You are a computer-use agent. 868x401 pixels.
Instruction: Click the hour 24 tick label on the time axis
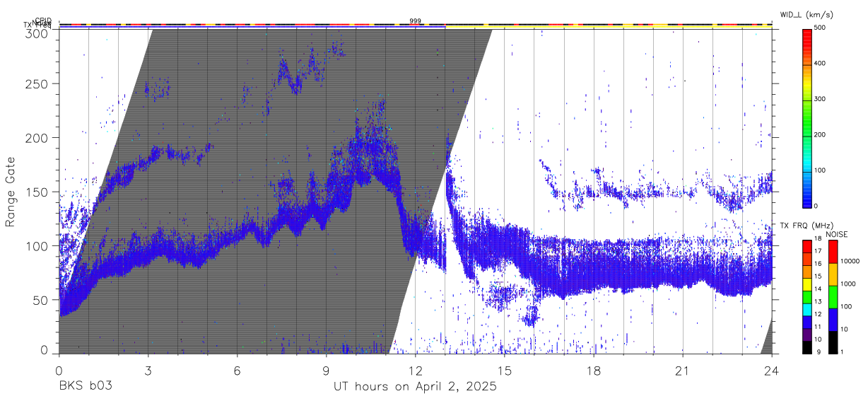(771, 370)
